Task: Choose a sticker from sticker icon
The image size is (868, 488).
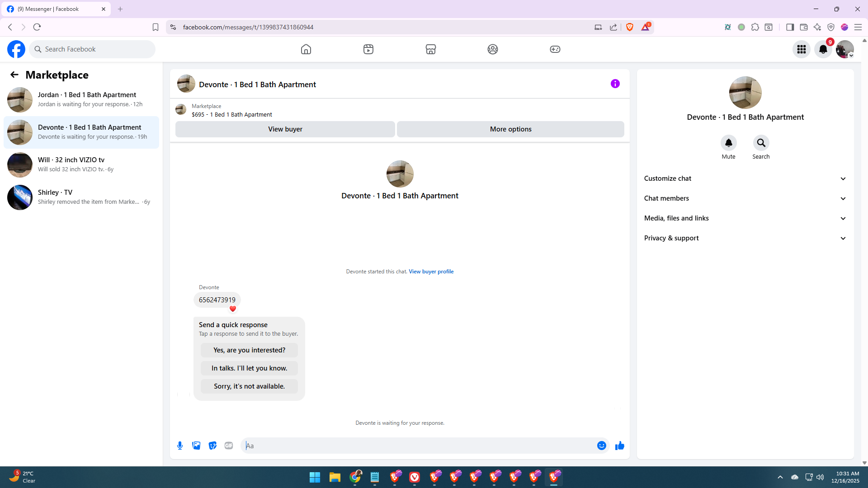Action: tap(212, 446)
